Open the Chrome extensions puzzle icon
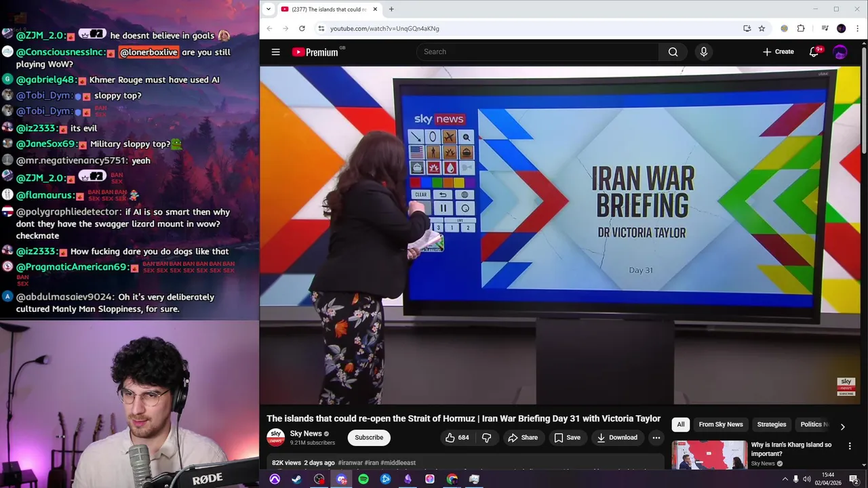 point(801,28)
